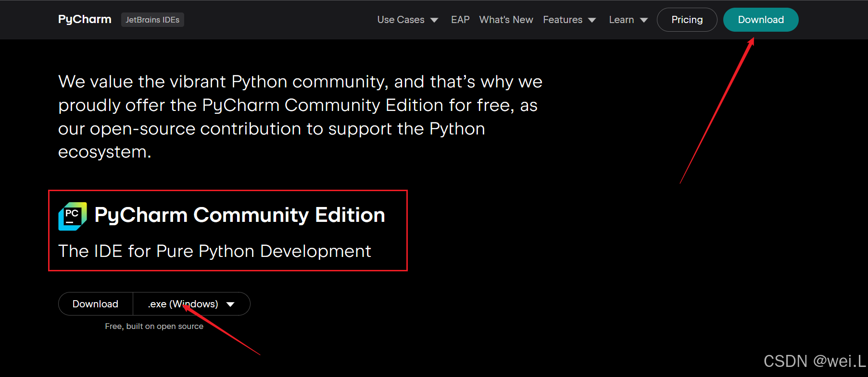Click the Pricing button
Image resolution: width=868 pixels, height=377 pixels.
687,20
